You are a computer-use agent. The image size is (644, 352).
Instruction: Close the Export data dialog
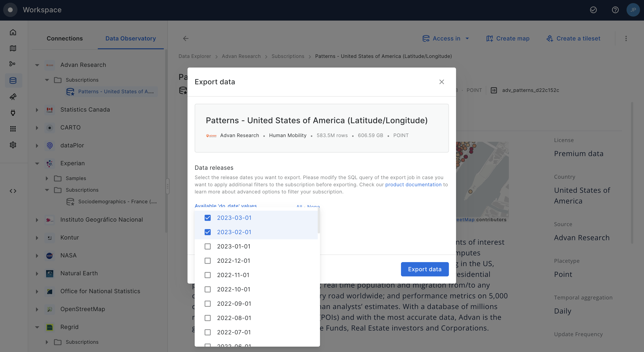click(x=442, y=82)
